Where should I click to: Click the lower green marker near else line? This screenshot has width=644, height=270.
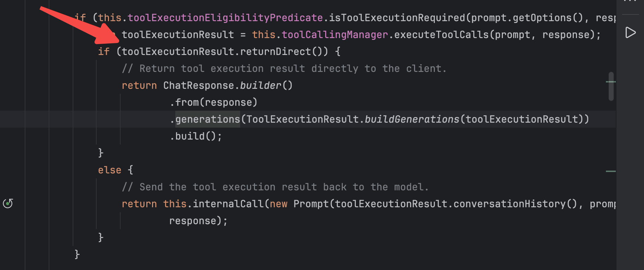coord(610,171)
